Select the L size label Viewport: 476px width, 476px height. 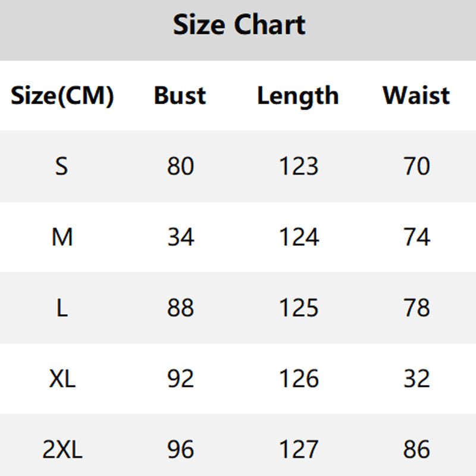62,308
